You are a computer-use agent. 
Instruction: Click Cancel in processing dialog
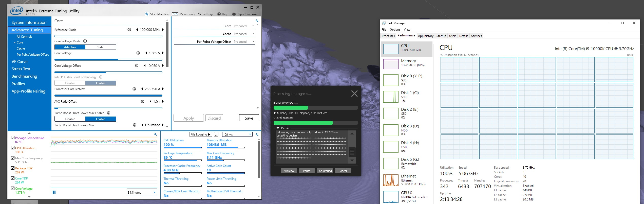pos(343,171)
